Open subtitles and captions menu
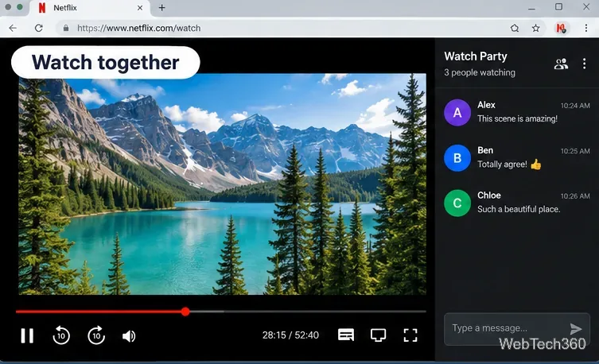 346,335
